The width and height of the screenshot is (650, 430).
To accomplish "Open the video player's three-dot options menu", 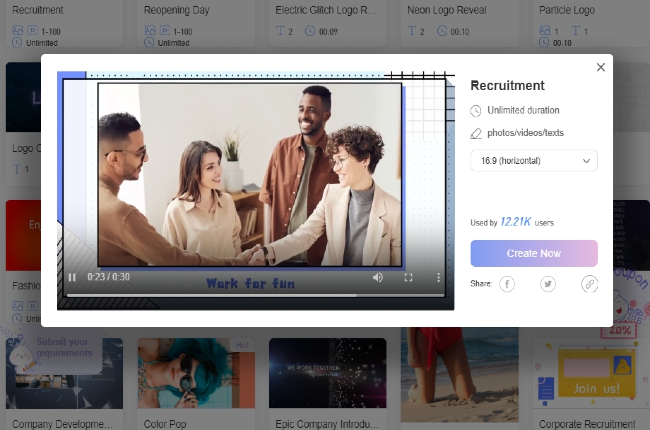I will (x=438, y=277).
